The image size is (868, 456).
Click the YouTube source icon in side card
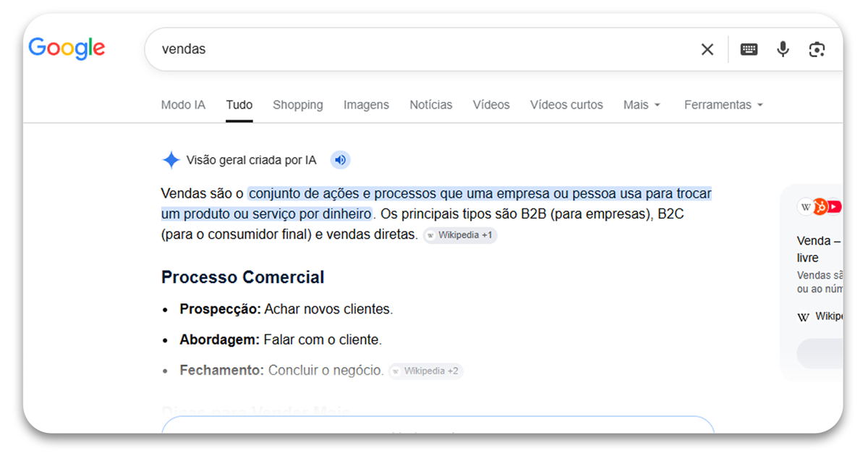pyautogui.click(x=835, y=207)
